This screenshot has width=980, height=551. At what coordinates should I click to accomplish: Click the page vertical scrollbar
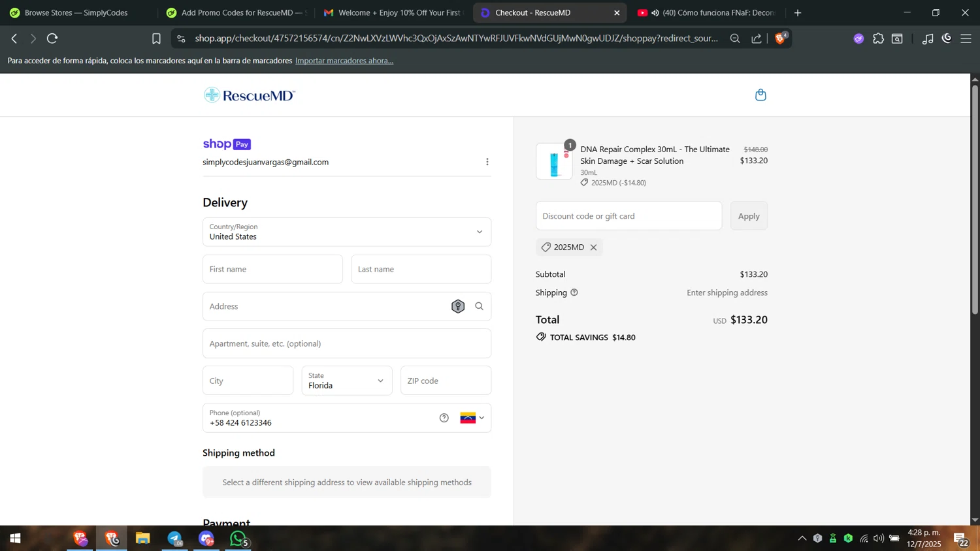click(975, 200)
